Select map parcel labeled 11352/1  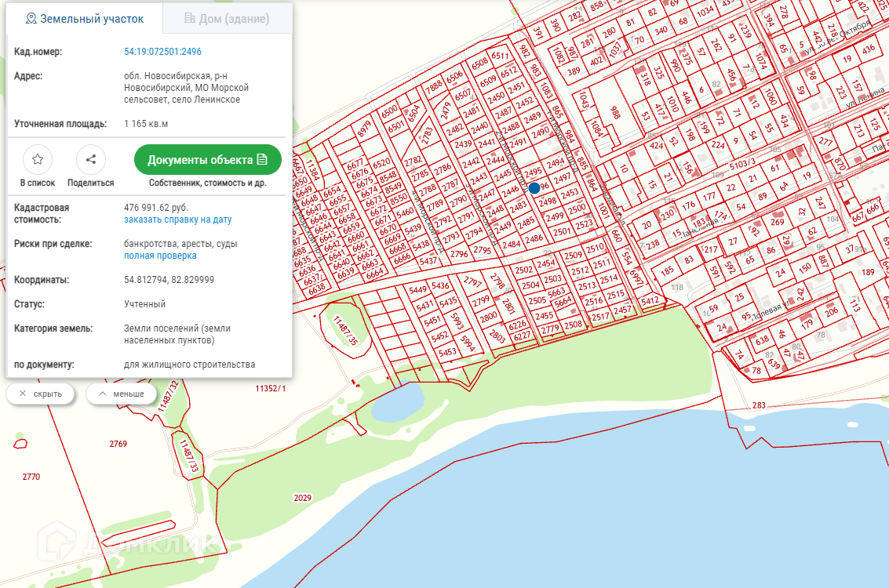click(271, 389)
